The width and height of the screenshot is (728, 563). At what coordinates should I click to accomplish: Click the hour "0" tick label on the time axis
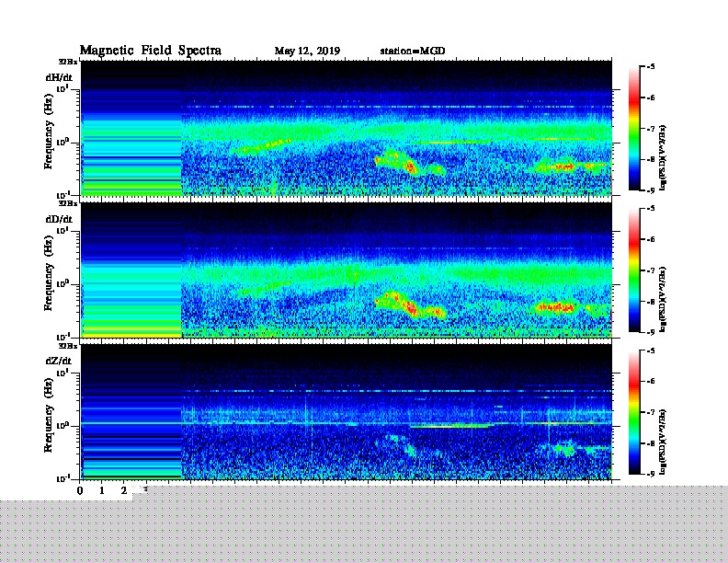[80, 490]
